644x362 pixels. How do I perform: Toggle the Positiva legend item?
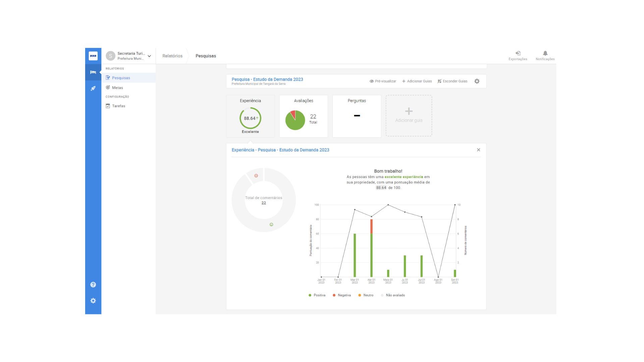pos(317,295)
